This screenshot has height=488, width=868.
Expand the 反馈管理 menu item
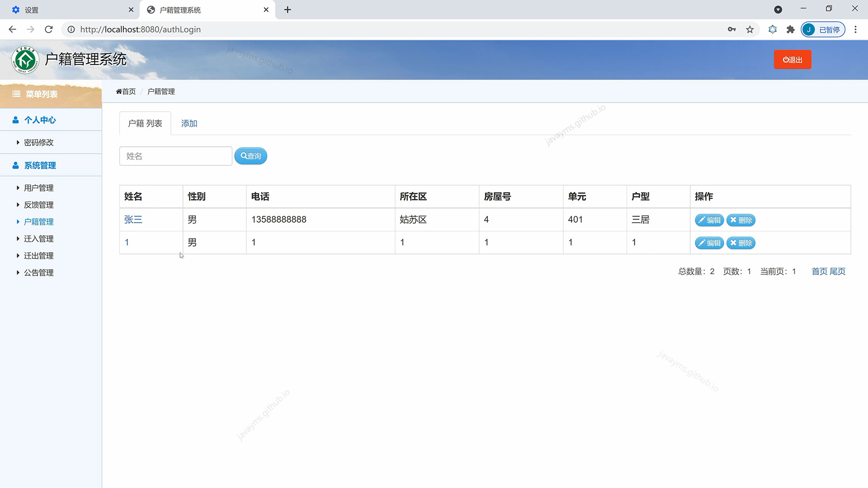coord(38,205)
